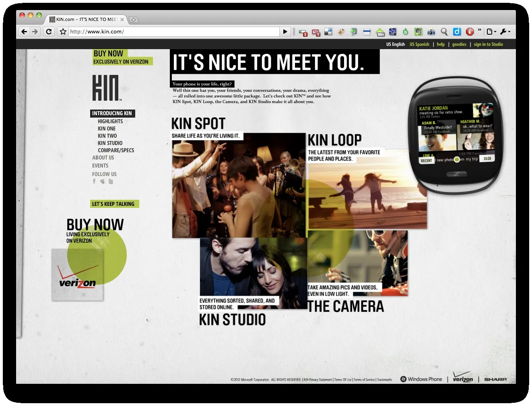Image resolution: width=532 pixels, height=406 pixels.
Task: Click the LET'S KEEP TALKING button
Action: [114, 204]
